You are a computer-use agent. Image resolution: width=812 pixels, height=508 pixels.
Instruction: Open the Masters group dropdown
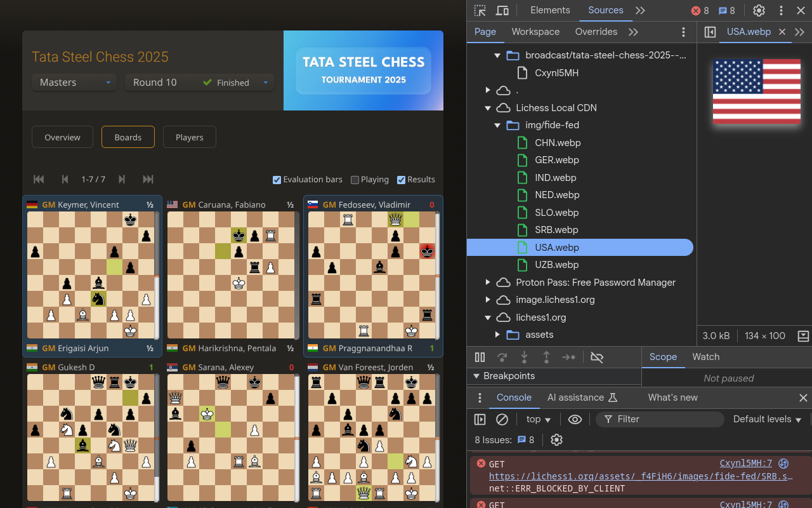pos(74,83)
